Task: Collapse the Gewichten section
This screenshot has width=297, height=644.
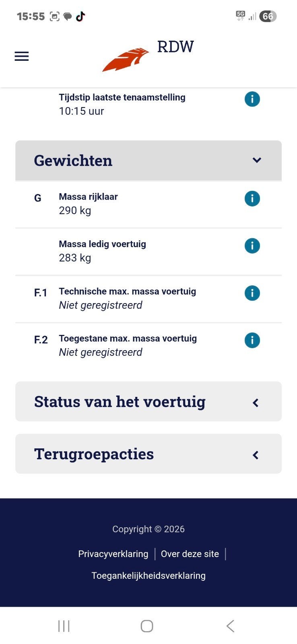Action: tap(148, 161)
